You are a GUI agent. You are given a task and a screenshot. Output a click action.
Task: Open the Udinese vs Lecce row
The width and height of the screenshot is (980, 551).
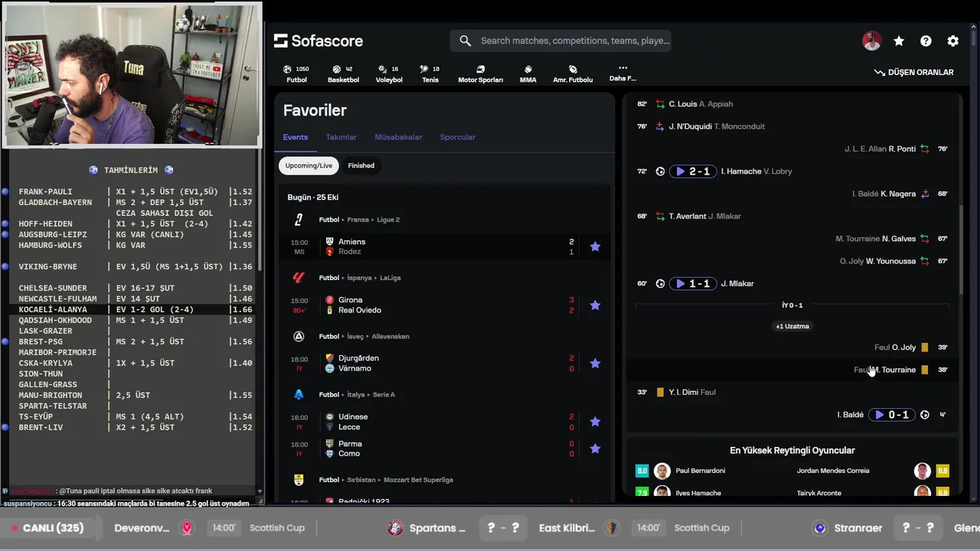click(445, 422)
